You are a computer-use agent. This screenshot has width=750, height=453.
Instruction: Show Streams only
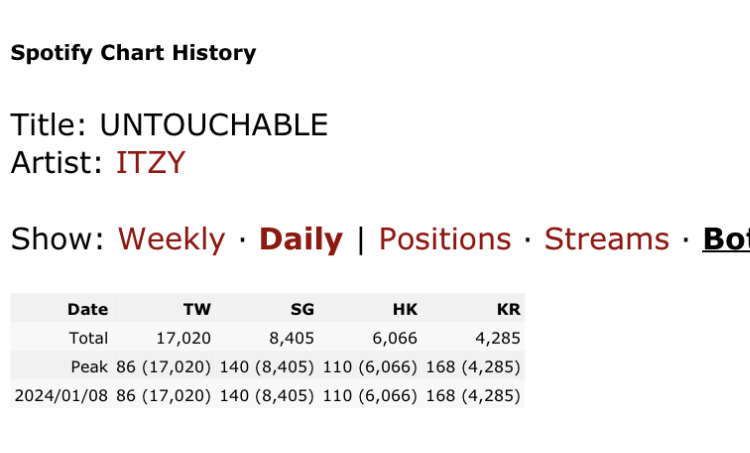click(x=606, y=239)
